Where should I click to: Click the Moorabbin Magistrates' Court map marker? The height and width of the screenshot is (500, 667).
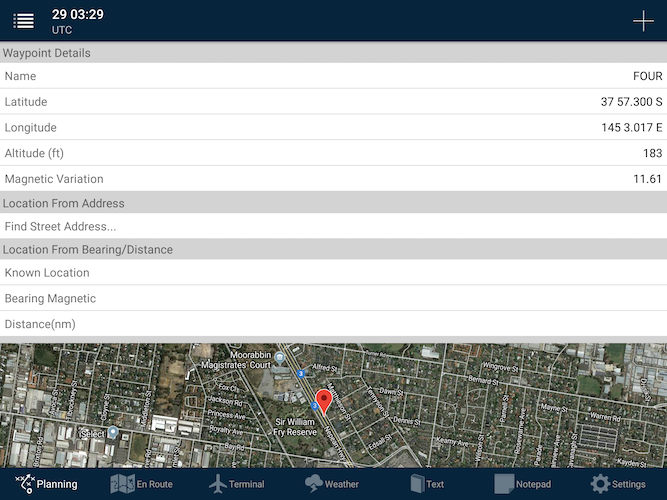[279, 357]
